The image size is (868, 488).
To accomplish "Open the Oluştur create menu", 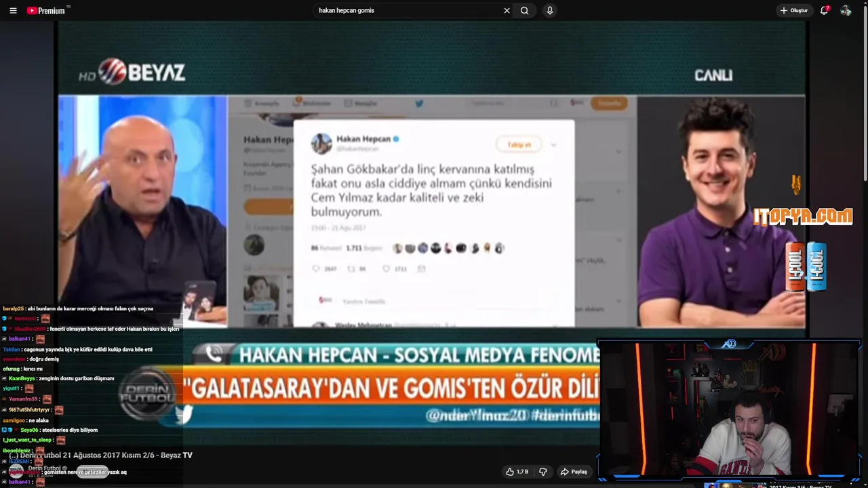I will (x=793, y=10).
